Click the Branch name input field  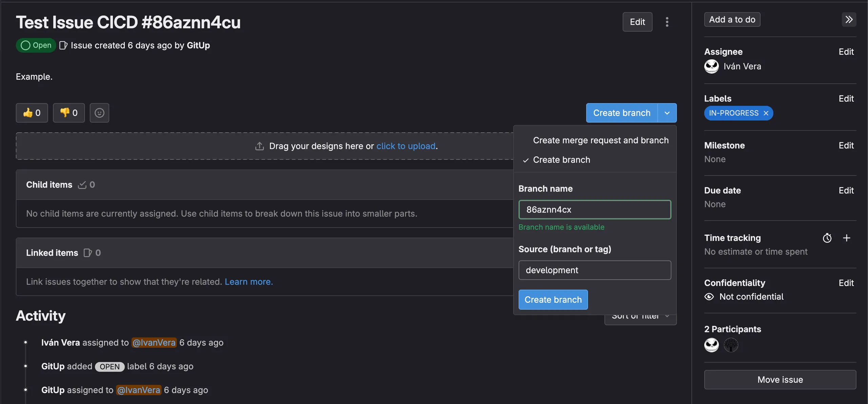tap(595, 209)
